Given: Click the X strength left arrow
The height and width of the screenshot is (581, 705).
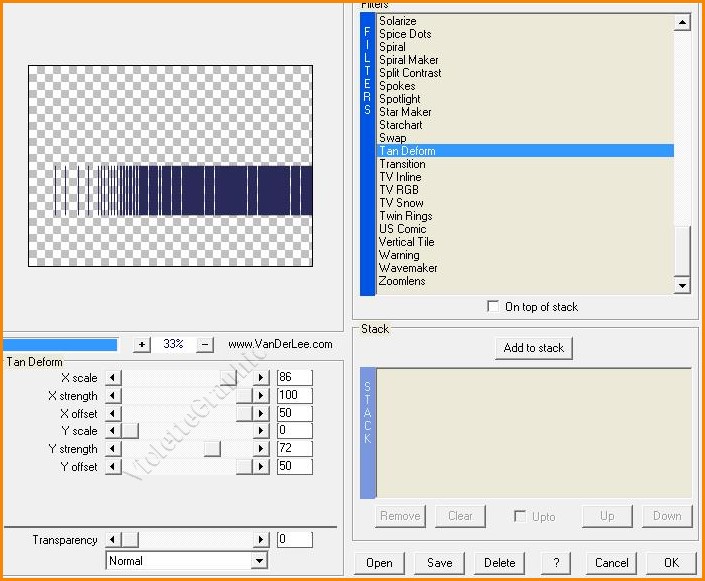Looking at the screenshot, I should 113,396.
